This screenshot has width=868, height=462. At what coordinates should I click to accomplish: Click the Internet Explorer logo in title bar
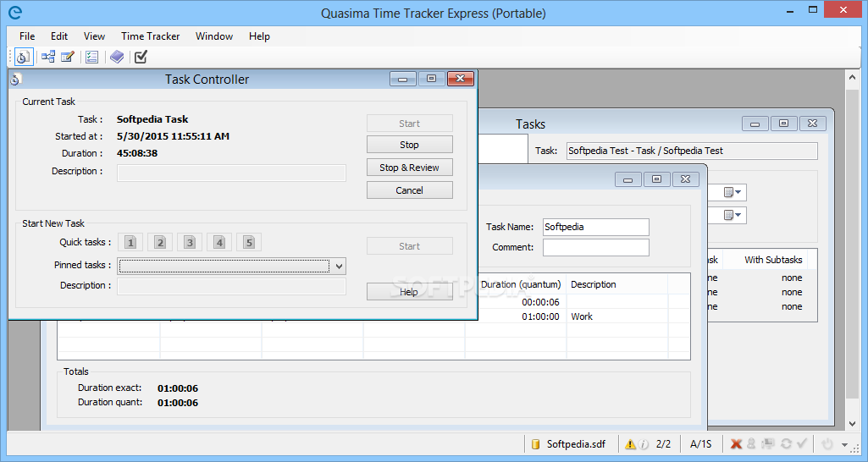[x=15, y=12]
